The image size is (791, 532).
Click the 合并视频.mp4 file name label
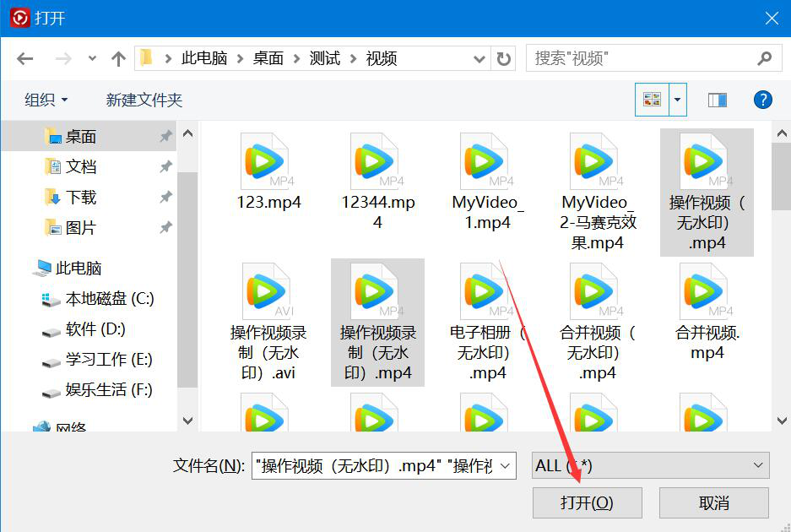click(707, 342)
